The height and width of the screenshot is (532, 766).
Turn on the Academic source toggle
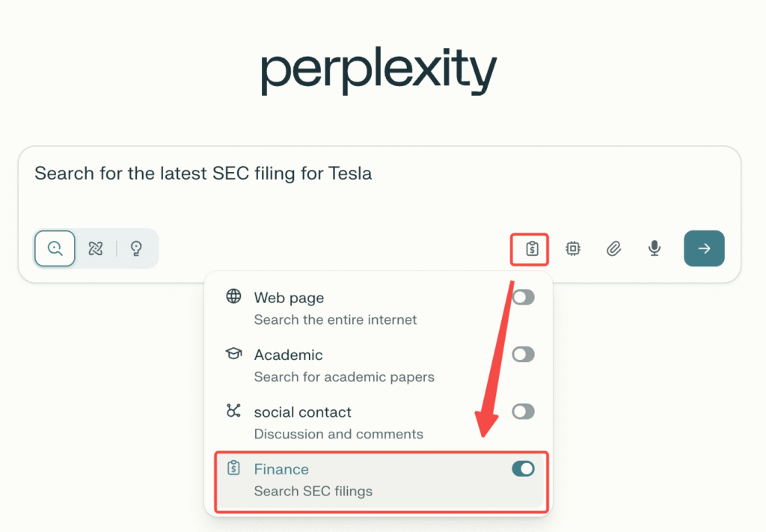(523, 355)
